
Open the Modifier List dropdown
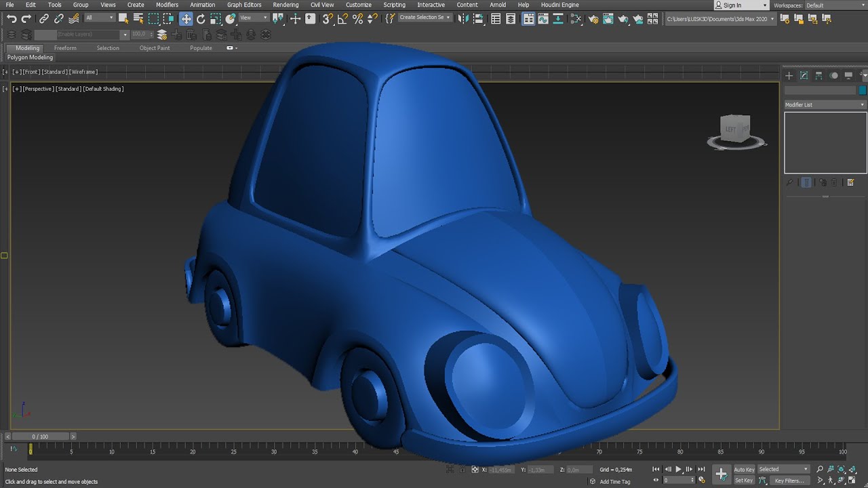point(825,104)
